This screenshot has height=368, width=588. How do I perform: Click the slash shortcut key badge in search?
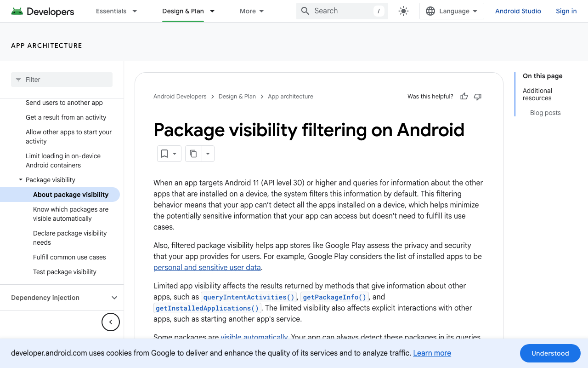coord(379,11)
